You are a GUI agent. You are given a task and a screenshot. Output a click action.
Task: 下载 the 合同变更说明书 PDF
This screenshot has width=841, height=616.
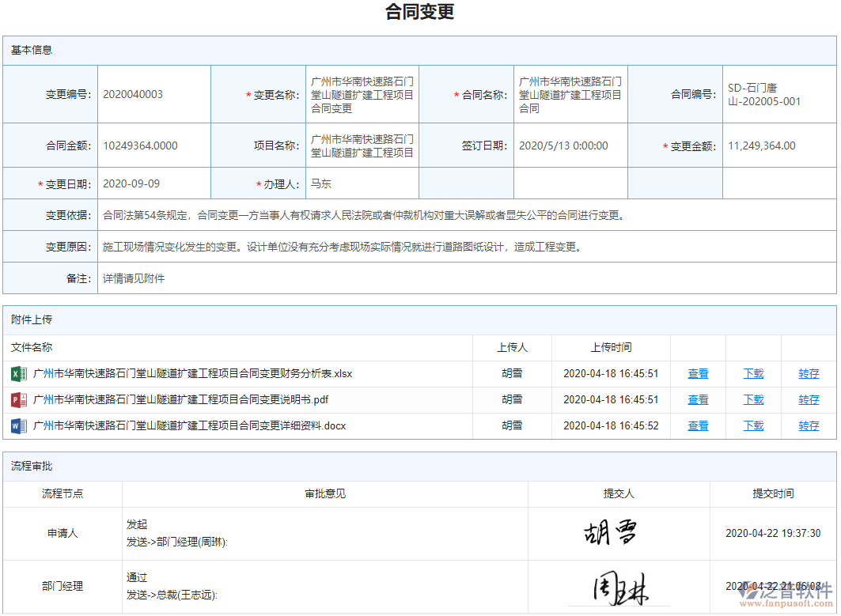tap(752, 399)
